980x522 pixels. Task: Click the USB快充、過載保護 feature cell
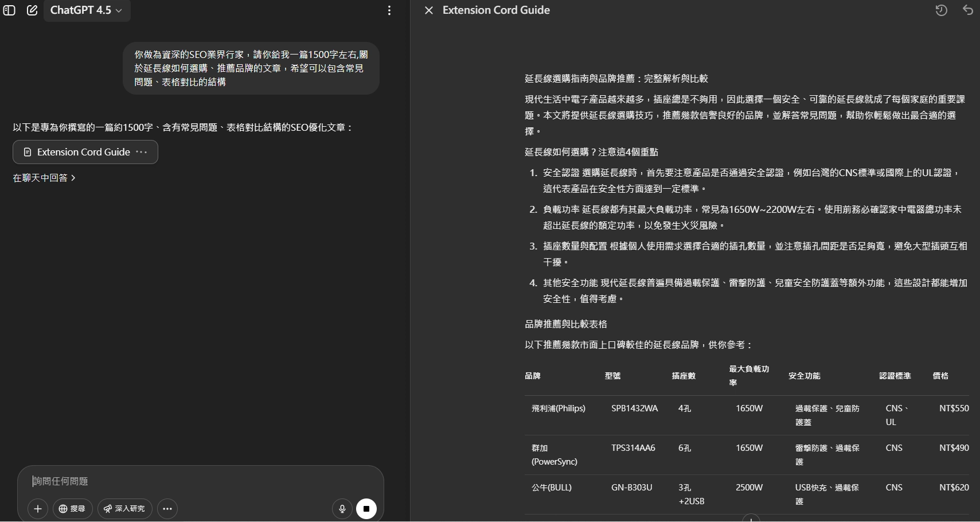(827, 494)
